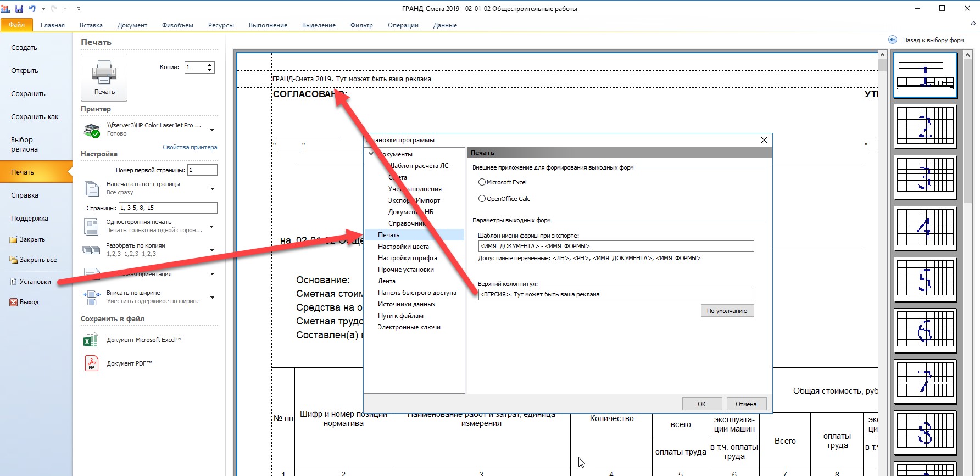Screen dimensions: 980x476
Task: Click the Документ Microsoft Excel icon
Action: [x=91, y=340]
